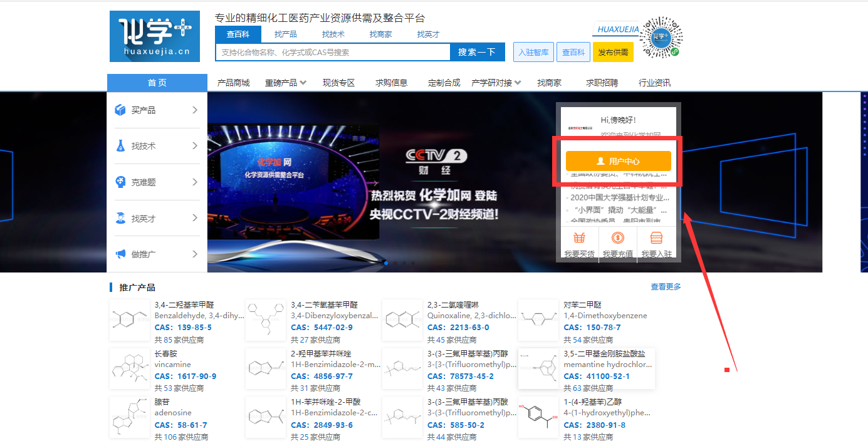
Task: Click the 做推广 megaphone icon
Action: click(x=120, y=254)
